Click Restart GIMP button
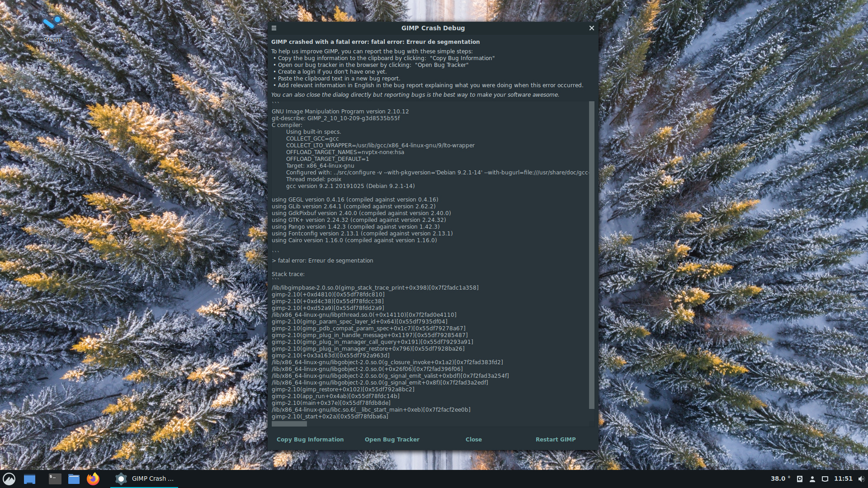 tap(556, 439)
